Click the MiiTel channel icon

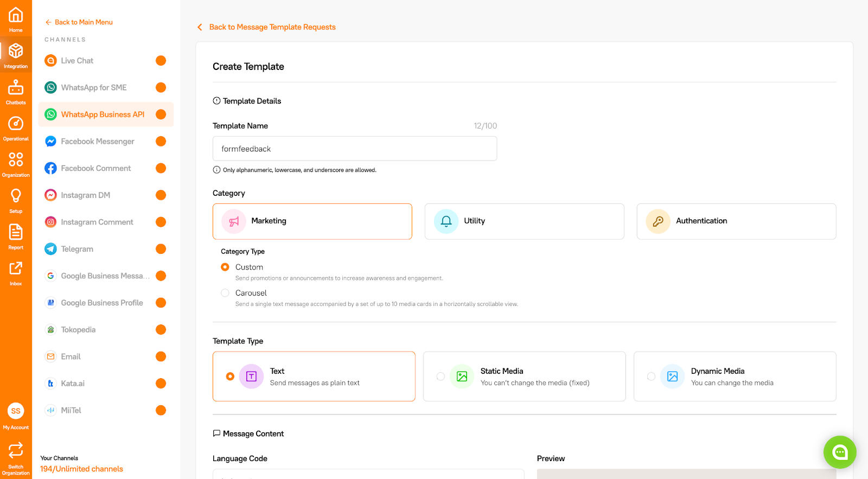point(50,410)
